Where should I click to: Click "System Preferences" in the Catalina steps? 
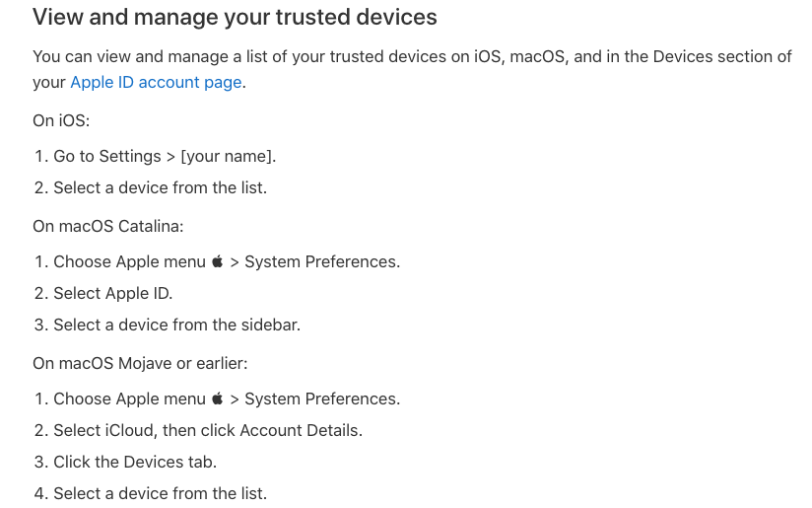tap(322, 261)
